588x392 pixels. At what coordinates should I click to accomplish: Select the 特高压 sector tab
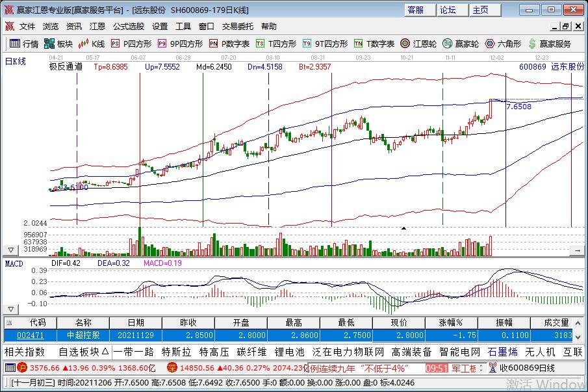(x=214, y=352)
